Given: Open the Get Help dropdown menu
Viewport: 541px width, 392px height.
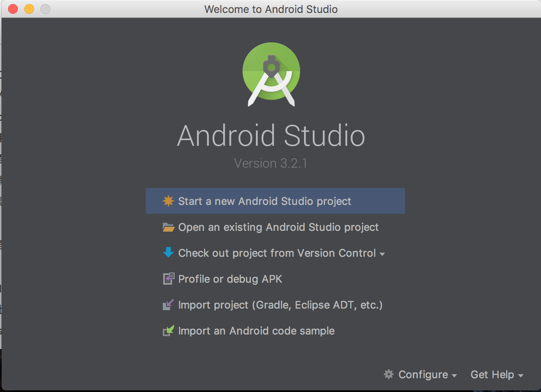Looking at the screenshot, I should [x=497, y=375].
